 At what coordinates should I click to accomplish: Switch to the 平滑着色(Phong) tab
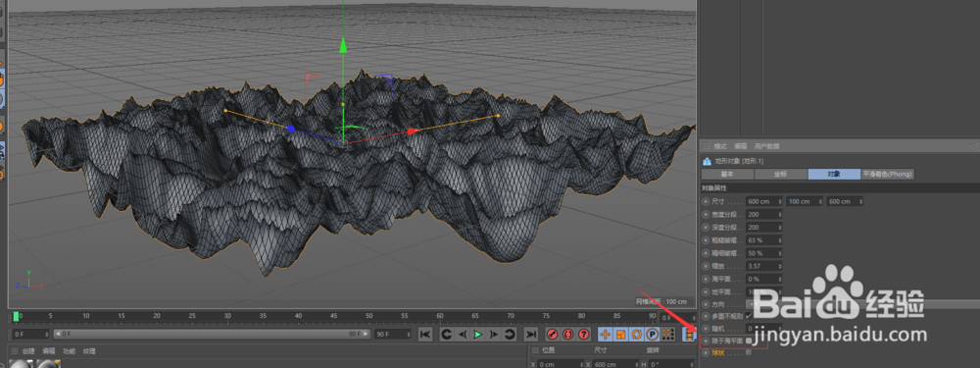[888, 174]
